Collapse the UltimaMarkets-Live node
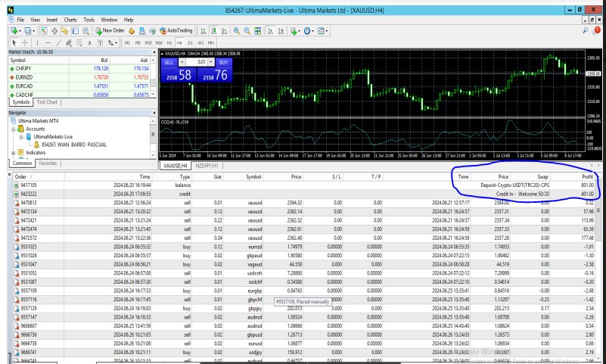606x364 pixels. point(21,138)
